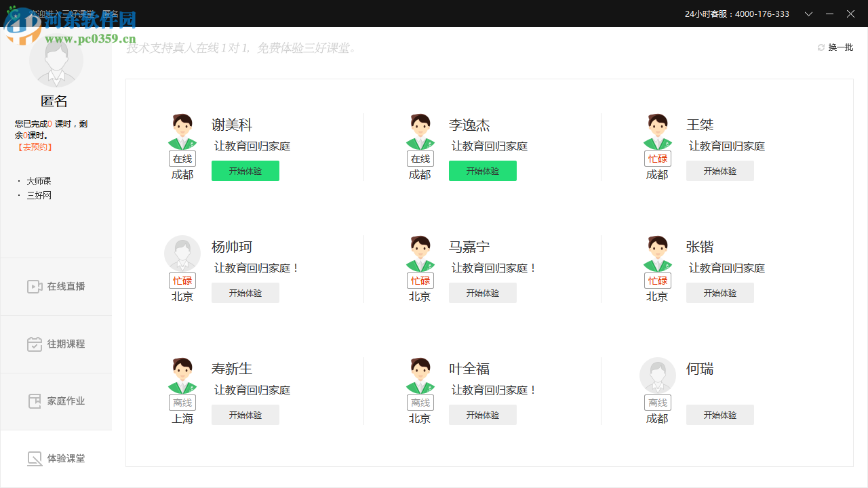Click the 离线 status tag under 寿新生
The width and height of the screenshot is (868, 488).
182,402
